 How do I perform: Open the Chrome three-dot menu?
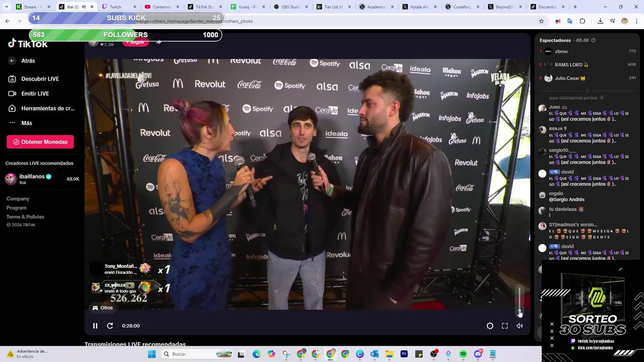point(636,21)
